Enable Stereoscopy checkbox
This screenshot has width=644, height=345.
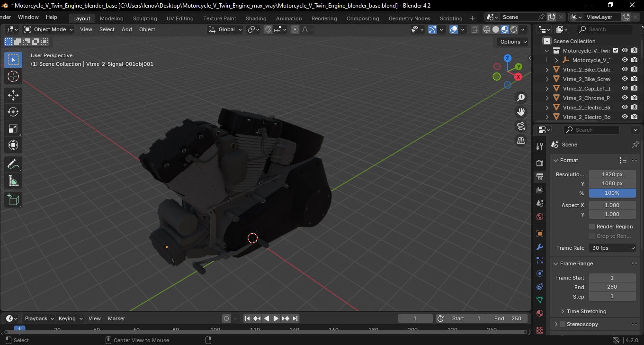(x=563, y=324)
